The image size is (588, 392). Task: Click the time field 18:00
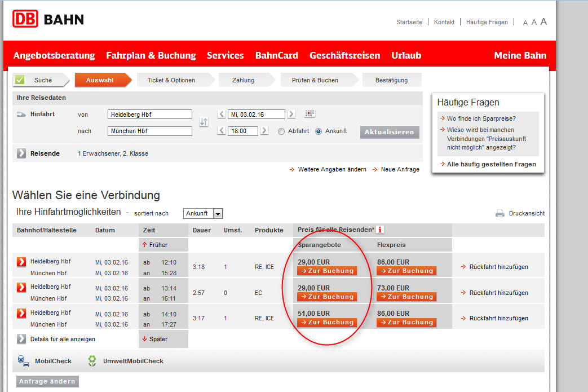pos(243,131)
